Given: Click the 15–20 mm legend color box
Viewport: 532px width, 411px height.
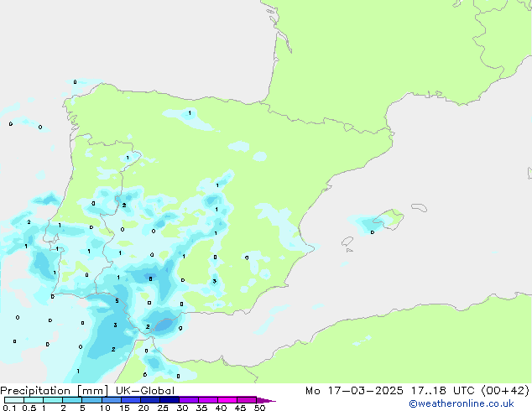Looking at the screenshot, I should tap(130, 400).
